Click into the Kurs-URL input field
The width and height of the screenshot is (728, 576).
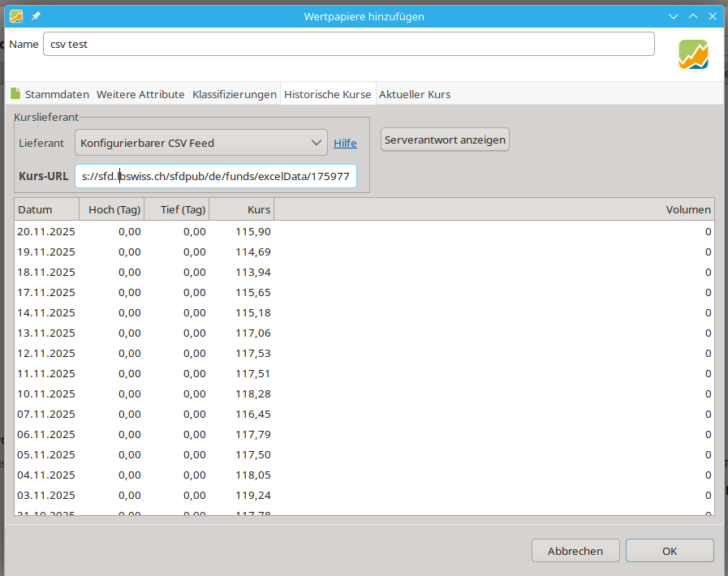pos(215,176)
